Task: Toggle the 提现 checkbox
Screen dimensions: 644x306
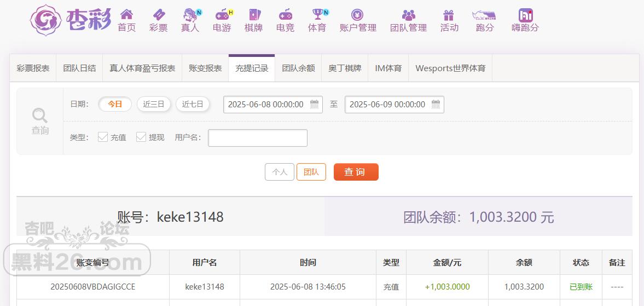Action: 141,137
